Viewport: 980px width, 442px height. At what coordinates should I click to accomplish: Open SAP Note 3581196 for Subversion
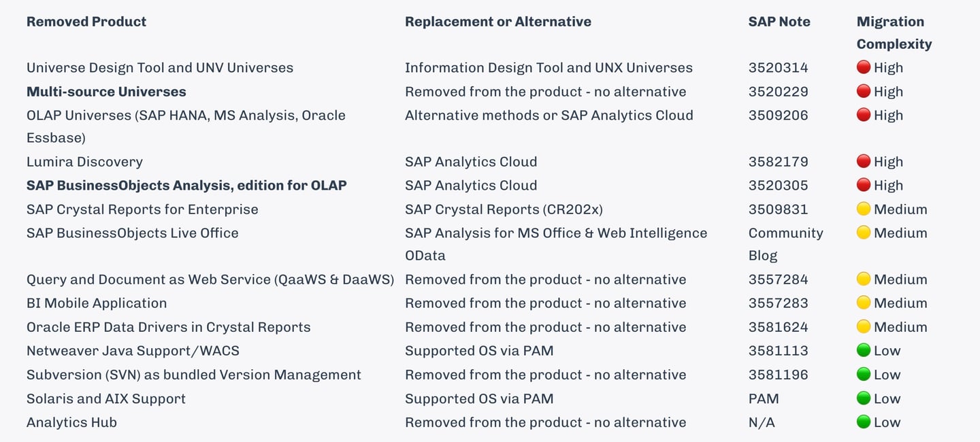(x=778, y=375)
